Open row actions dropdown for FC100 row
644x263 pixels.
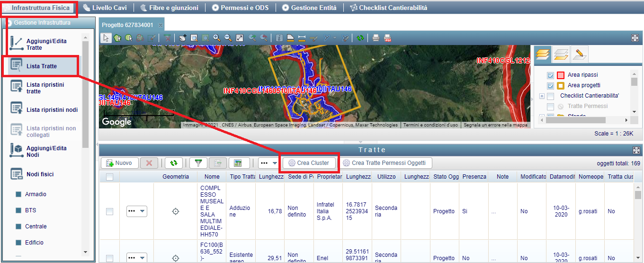136,258
